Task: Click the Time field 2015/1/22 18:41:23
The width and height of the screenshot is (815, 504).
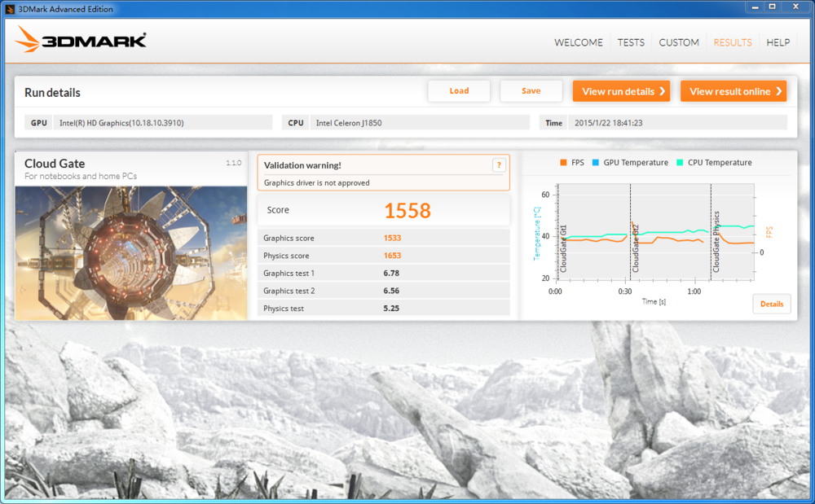Action: point(677,123)
